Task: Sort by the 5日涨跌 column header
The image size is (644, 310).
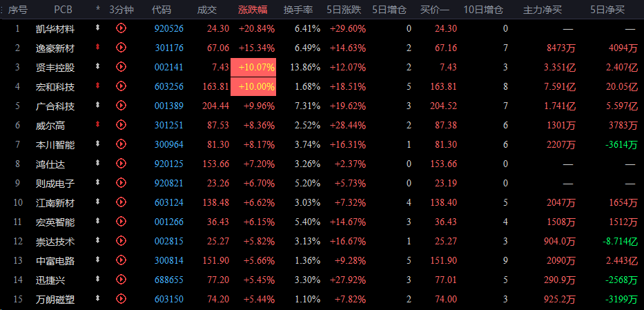Action: point(344,10)
